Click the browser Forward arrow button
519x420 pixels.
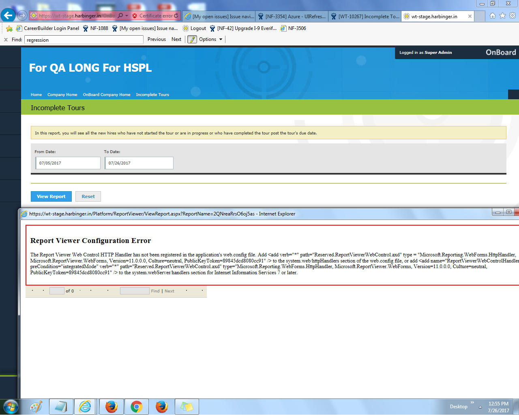(x=22, y=15)
